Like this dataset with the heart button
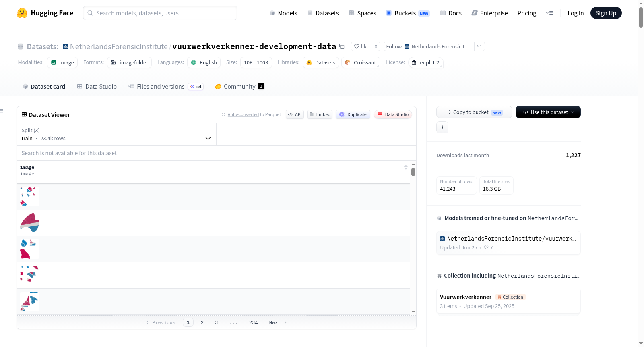The image size is (644, 347). pyautogui.click(x=361, y=46)
